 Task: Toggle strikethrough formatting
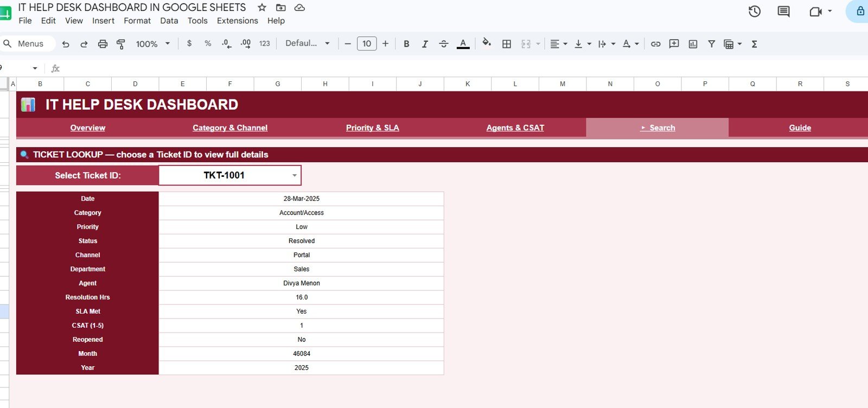[x=444, y=44]
